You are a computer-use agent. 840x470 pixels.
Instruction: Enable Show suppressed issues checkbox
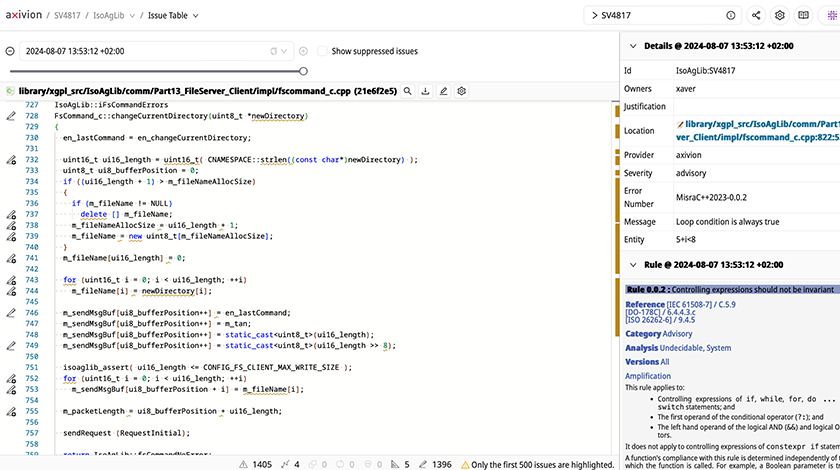point(322,51)
